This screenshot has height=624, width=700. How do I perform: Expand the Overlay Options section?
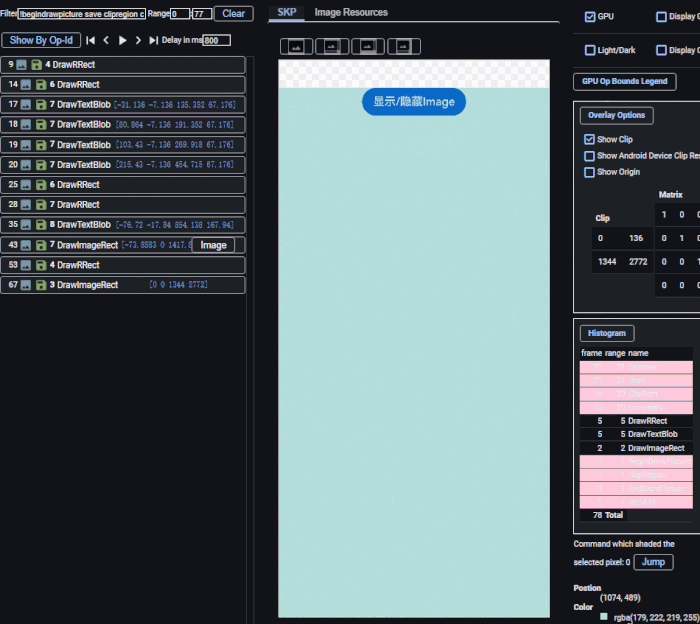tap(616, 115)
